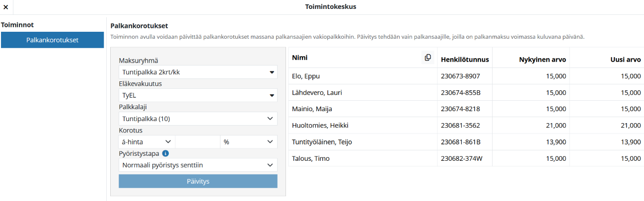644x201 pixels.
Task: Click the Korotus amount input field
Action: (198, 142)
